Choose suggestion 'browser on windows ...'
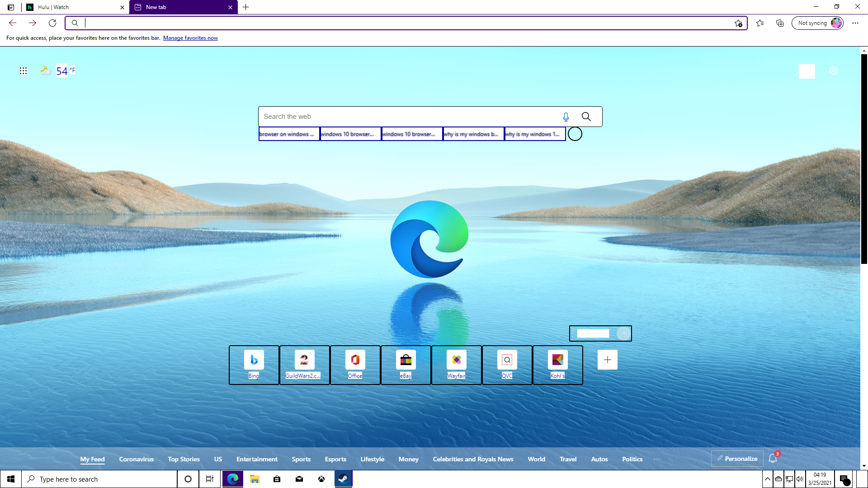 [289, 134]
